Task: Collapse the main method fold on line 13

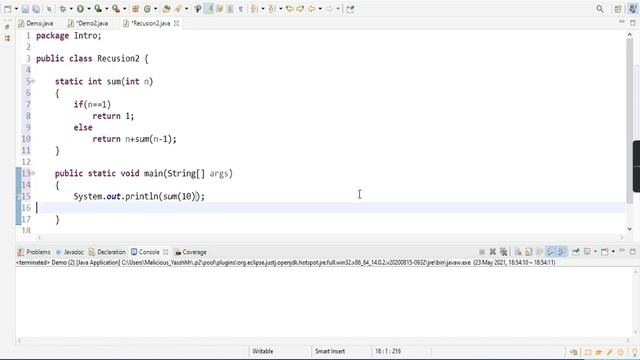Action: point(33,173)
